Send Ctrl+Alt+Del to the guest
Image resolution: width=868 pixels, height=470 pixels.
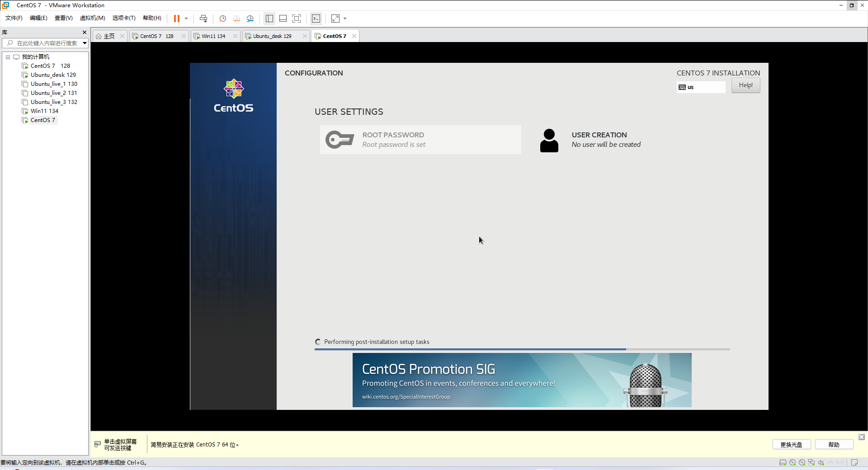203,19
